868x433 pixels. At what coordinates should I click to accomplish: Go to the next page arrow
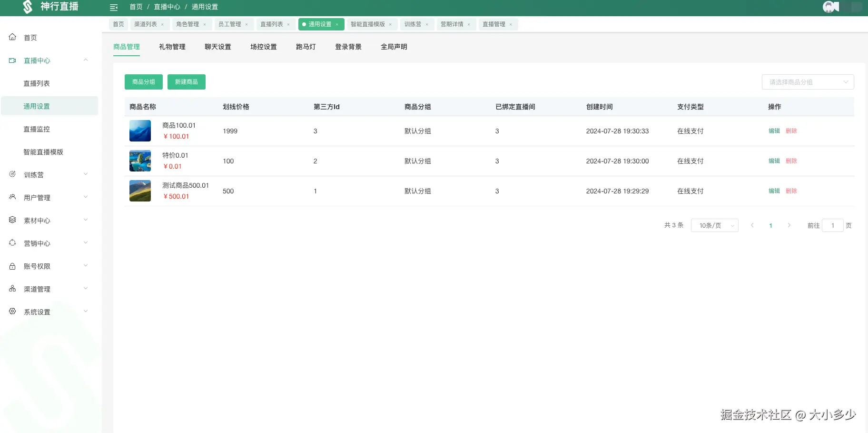point(789,225)
